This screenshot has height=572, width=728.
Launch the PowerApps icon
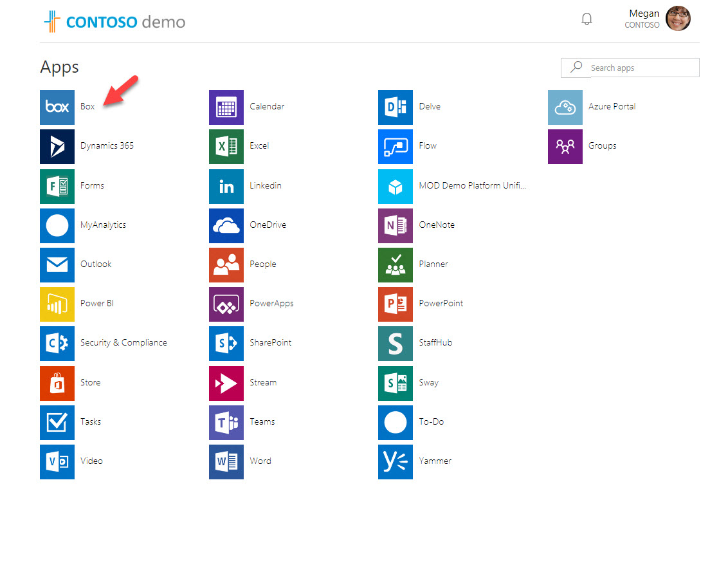226,304
